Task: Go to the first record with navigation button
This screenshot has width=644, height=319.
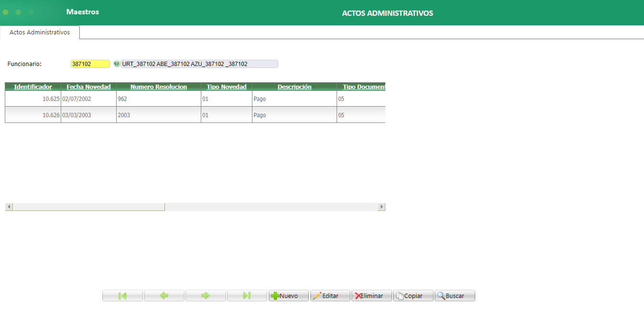Action: (122, 296)
